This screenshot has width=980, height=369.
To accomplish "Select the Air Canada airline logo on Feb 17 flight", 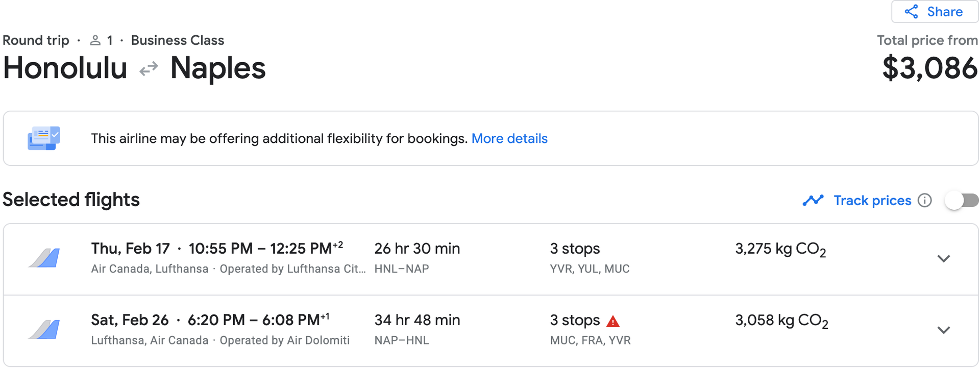I will (43, 258).
